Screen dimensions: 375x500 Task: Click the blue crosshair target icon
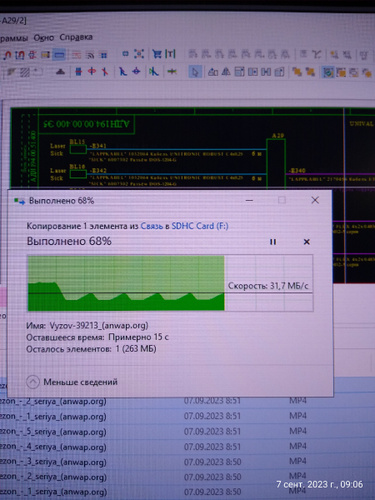(x=136, y=71)
